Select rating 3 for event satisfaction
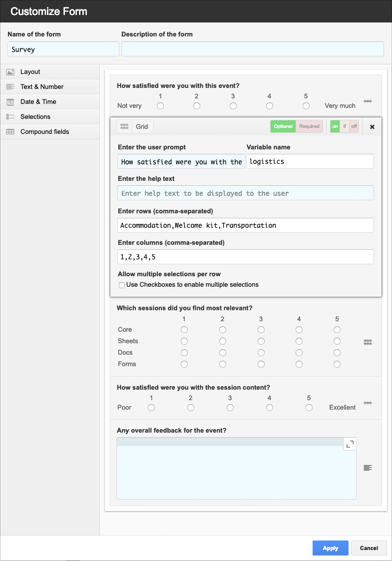This screenshot has height=561, width=392. click(233, 106)
